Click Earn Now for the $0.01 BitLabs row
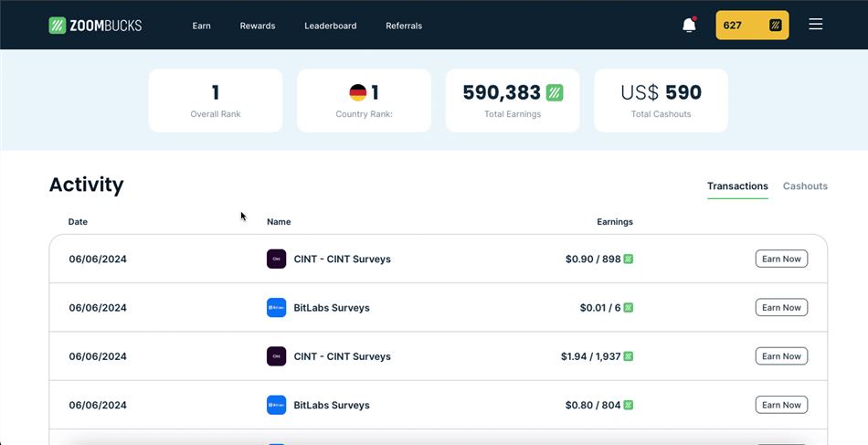Screen dimensions: 868x445 coord(781,308)
